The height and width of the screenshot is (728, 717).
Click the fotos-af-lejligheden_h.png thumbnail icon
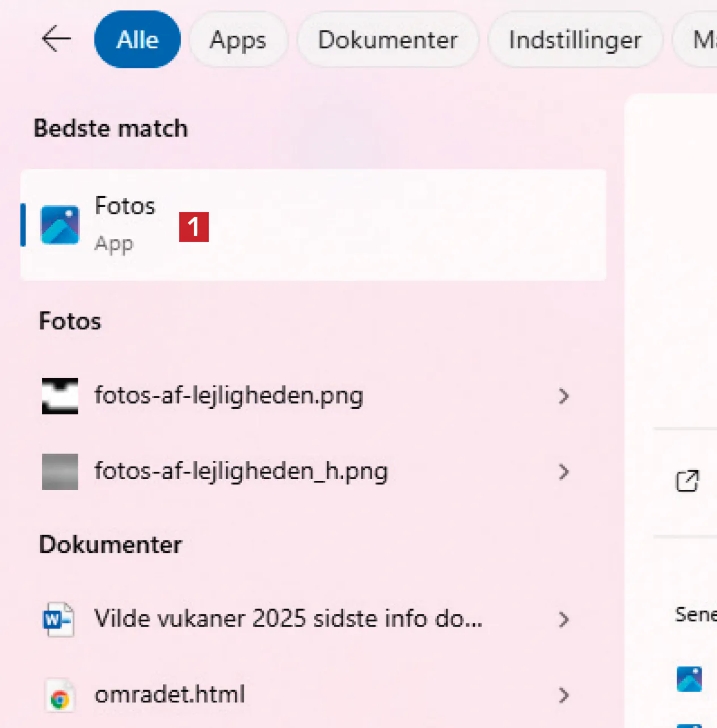(x=60, y=471)
